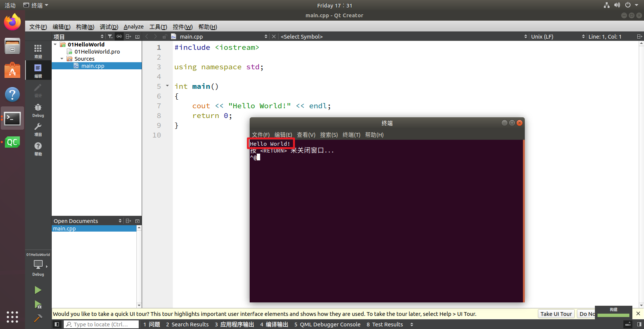Open the 2 Search Results pane

click(x=187, y=325)
